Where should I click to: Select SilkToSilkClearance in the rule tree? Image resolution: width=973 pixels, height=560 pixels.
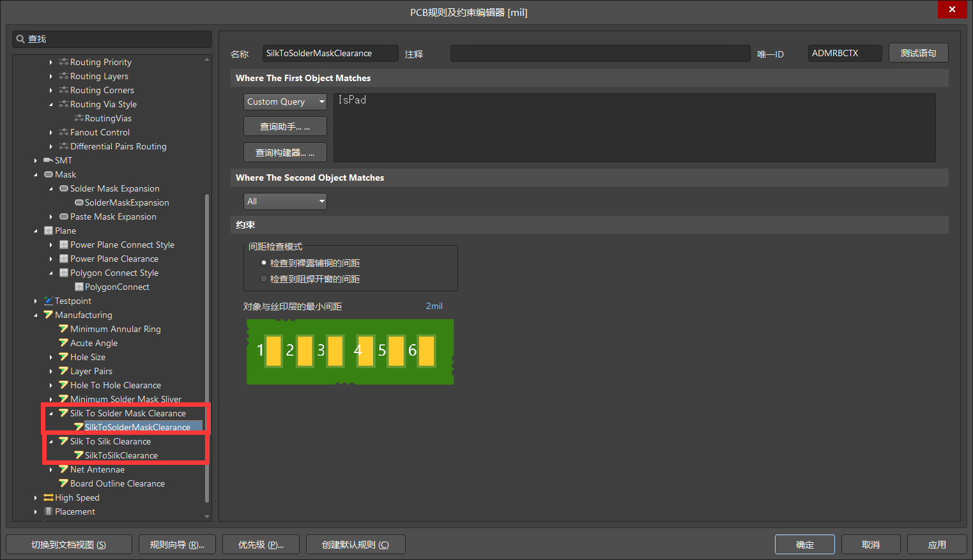120,455
